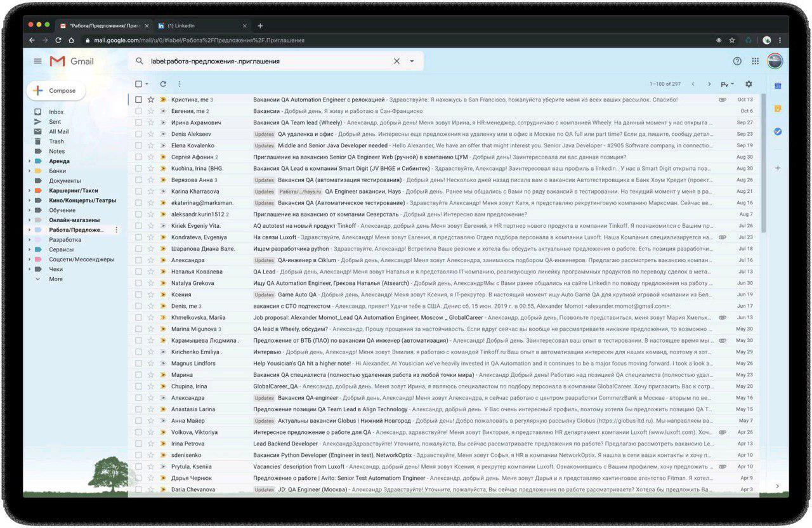812x528 pixels.
Task: Click the Refresh icon above the email list
Action: click(163, 84)
